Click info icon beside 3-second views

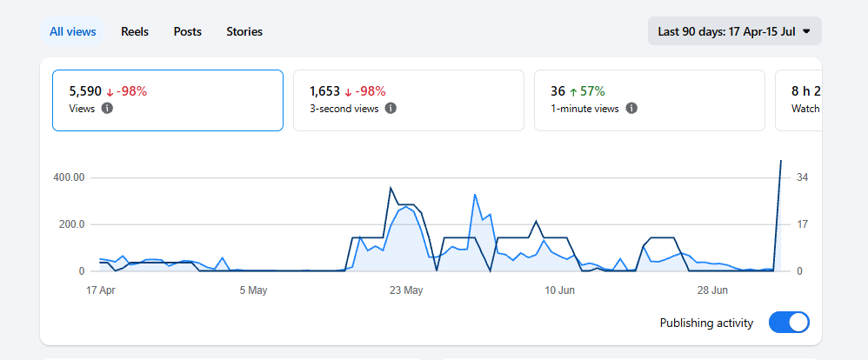391,109
